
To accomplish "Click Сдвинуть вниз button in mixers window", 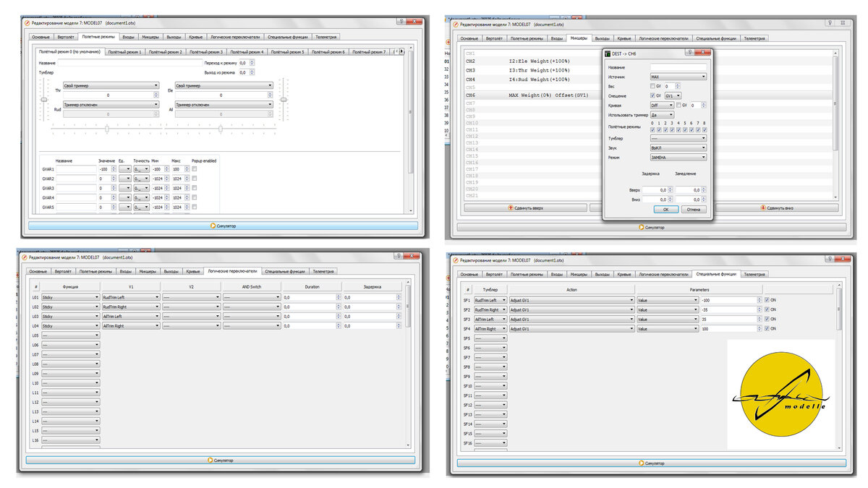I will 778,207.
